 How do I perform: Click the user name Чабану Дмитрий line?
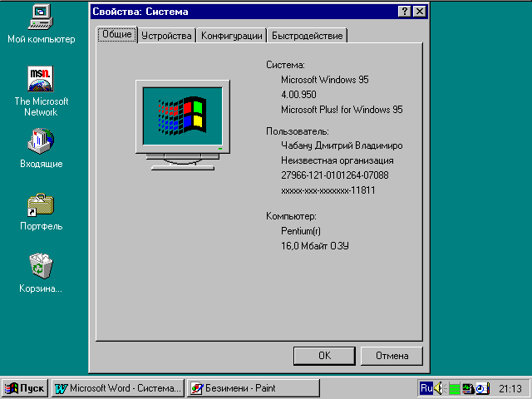[x=342, y=145]
